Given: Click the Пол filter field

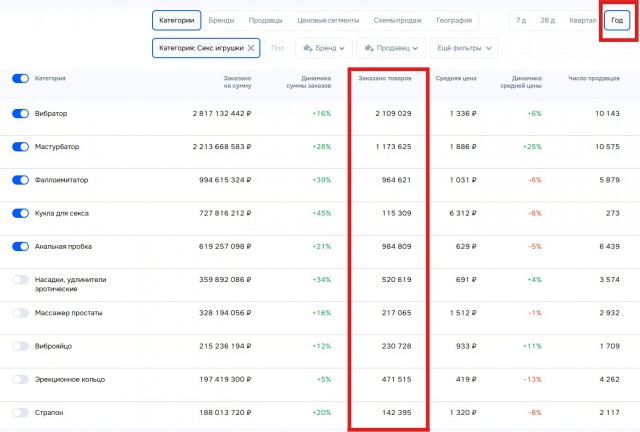Looking at the screenshot, I should coord(278,48).
